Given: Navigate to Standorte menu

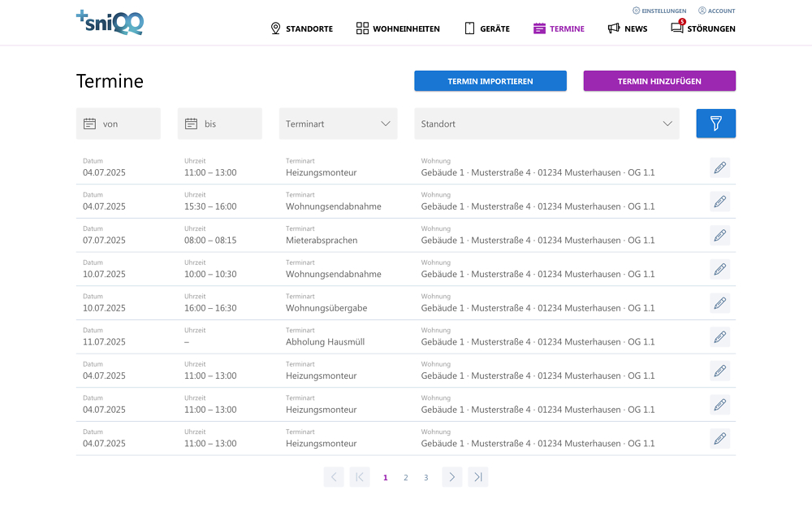Looking at the screenshot, I should pos(301,28).
